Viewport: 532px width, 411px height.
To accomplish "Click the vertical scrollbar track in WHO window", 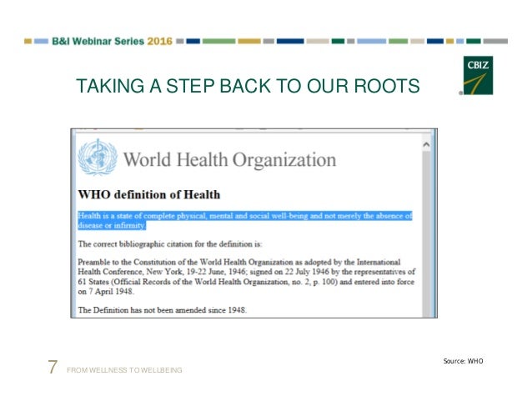I will [426, 233].
